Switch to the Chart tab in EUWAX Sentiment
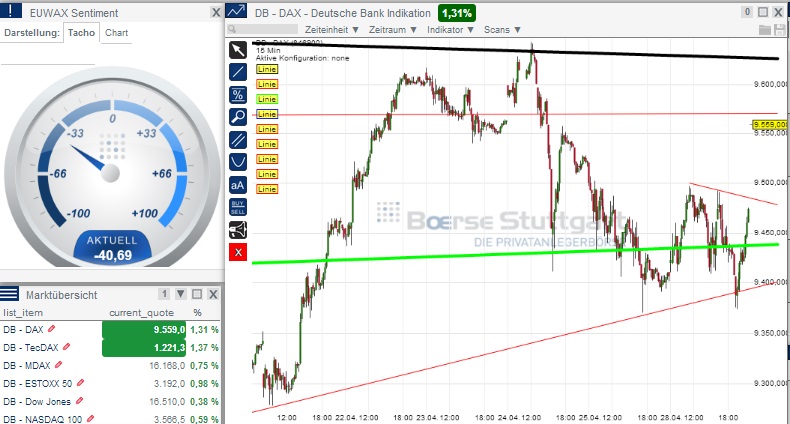 [x=116, y=33]
